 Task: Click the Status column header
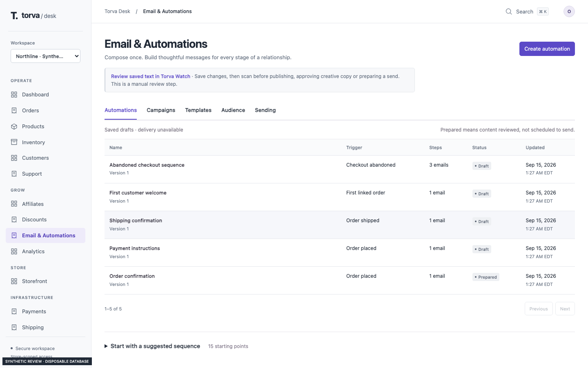pos(479,147)
